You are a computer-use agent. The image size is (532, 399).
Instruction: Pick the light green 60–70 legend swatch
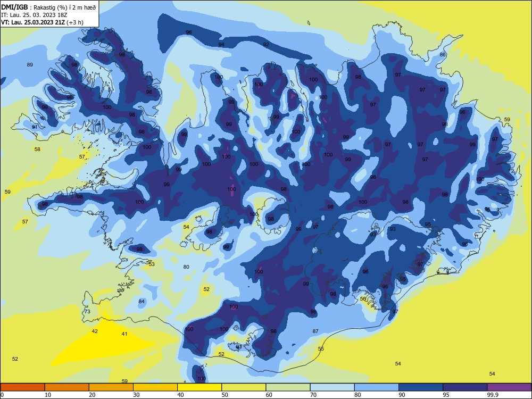click(x=288, y=387)
